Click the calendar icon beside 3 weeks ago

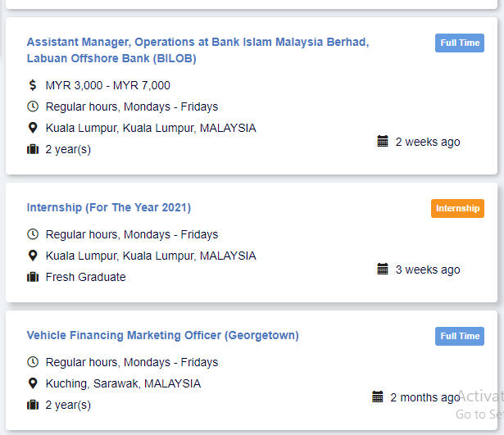[x=383, y=269]
